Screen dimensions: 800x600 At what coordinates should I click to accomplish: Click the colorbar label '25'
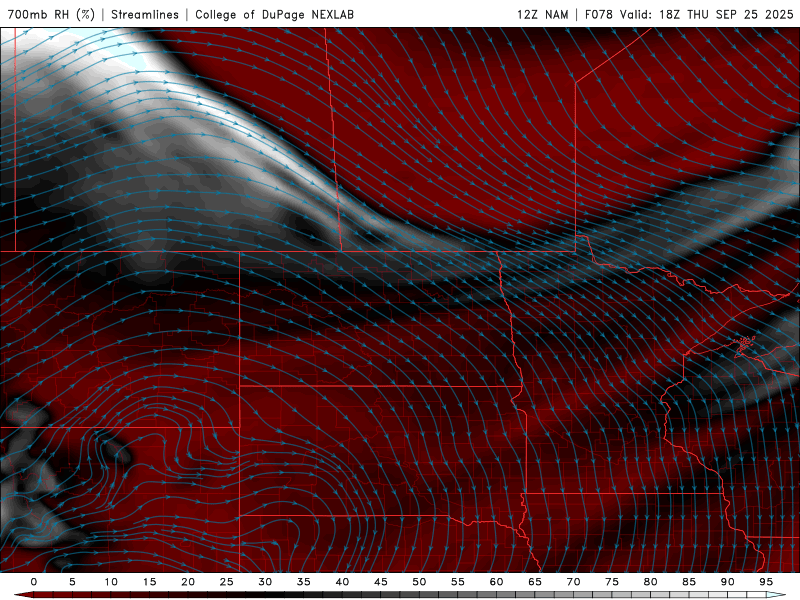tap(227, 582)
